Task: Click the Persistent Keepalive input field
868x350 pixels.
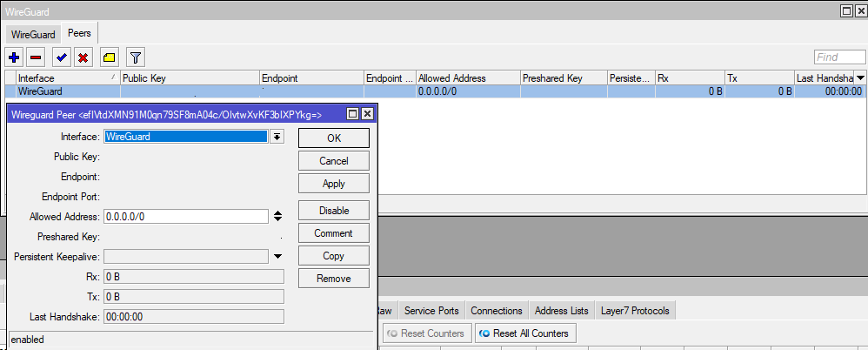Action: coord(186,257)
